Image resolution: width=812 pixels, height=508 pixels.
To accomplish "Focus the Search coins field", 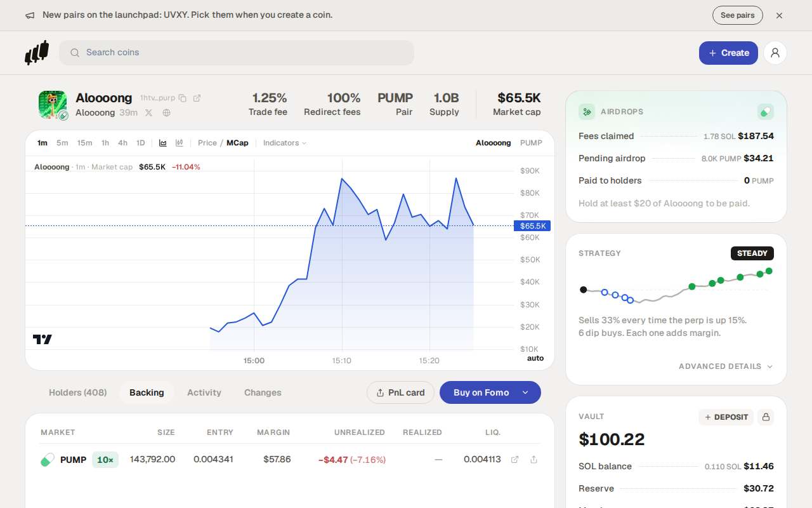I will 237,53.
